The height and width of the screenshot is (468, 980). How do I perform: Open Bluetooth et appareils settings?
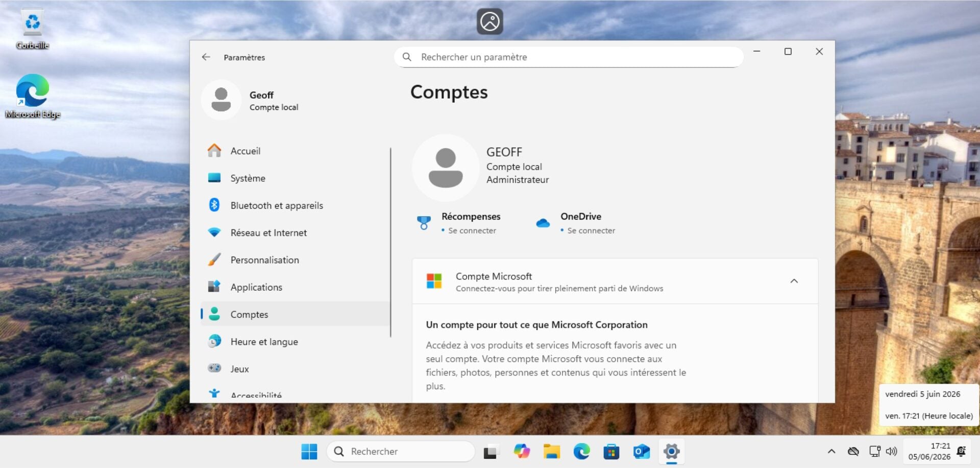click(x=296, y=205)
